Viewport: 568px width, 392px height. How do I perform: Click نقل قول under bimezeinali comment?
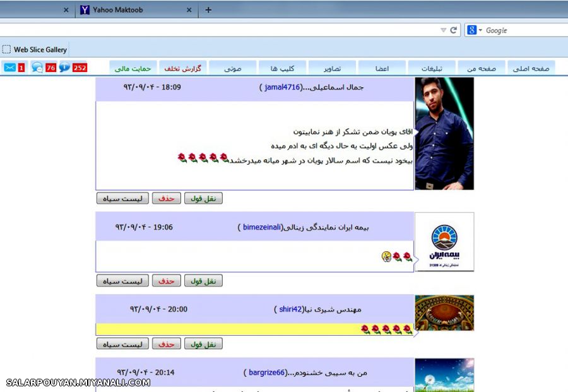click(203, 281)
